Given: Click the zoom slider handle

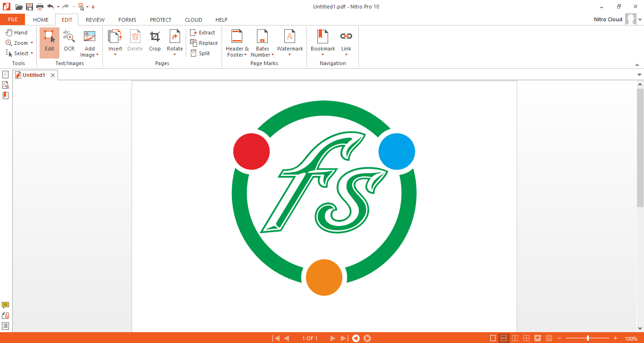Looking at the screenshot, I should [588, 338].
